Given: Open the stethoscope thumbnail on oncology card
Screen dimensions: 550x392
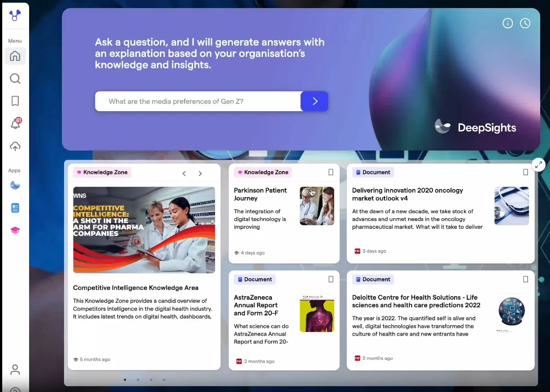Looking at the screenshot, I should 511,206.
